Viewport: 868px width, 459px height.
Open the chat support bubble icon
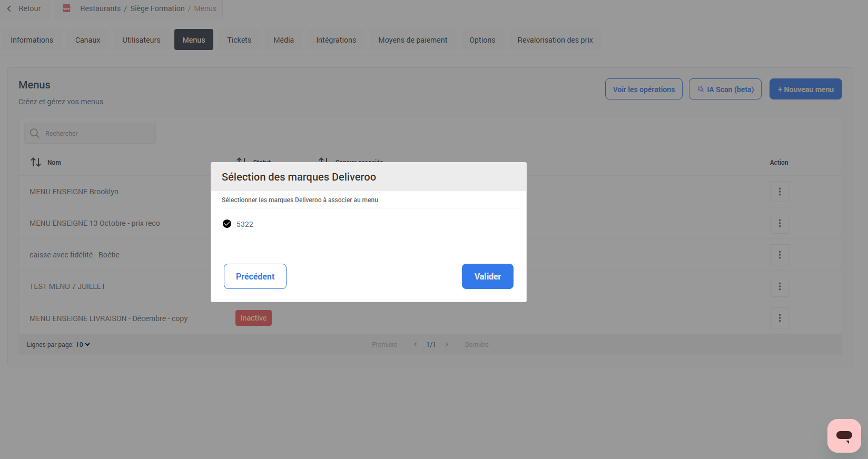coord(844,435)
